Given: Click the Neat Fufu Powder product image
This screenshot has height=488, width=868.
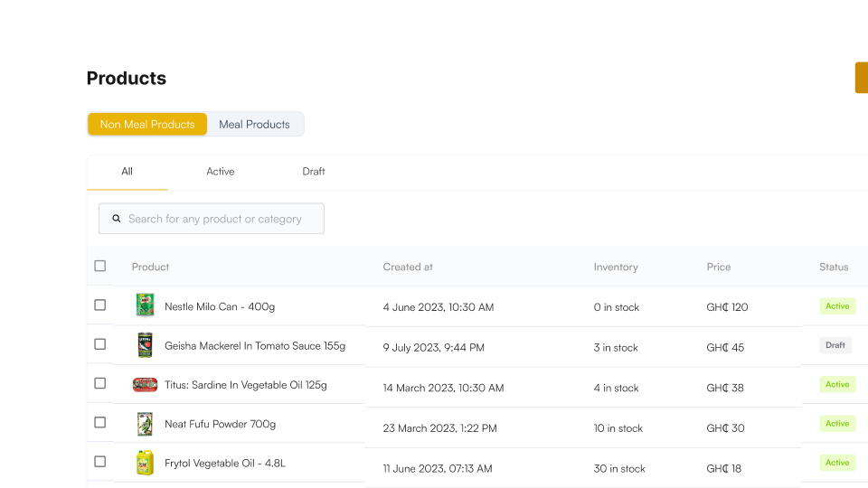Looking at the screenshot, I should pos(145,424).
